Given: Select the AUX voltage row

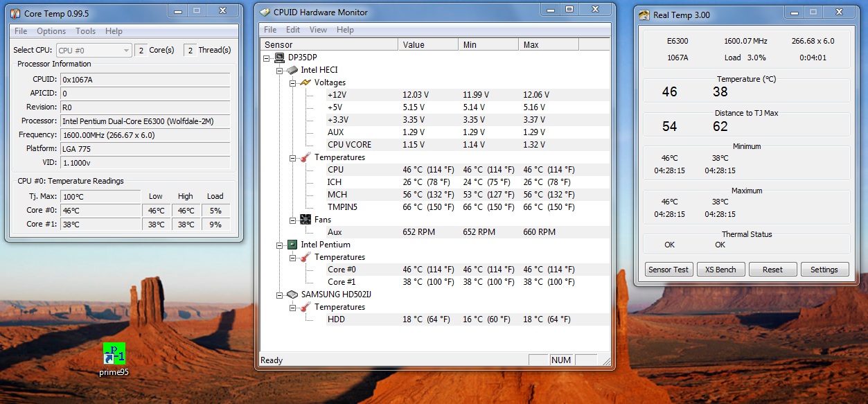Looking at the screenshot, I should 468,132.
